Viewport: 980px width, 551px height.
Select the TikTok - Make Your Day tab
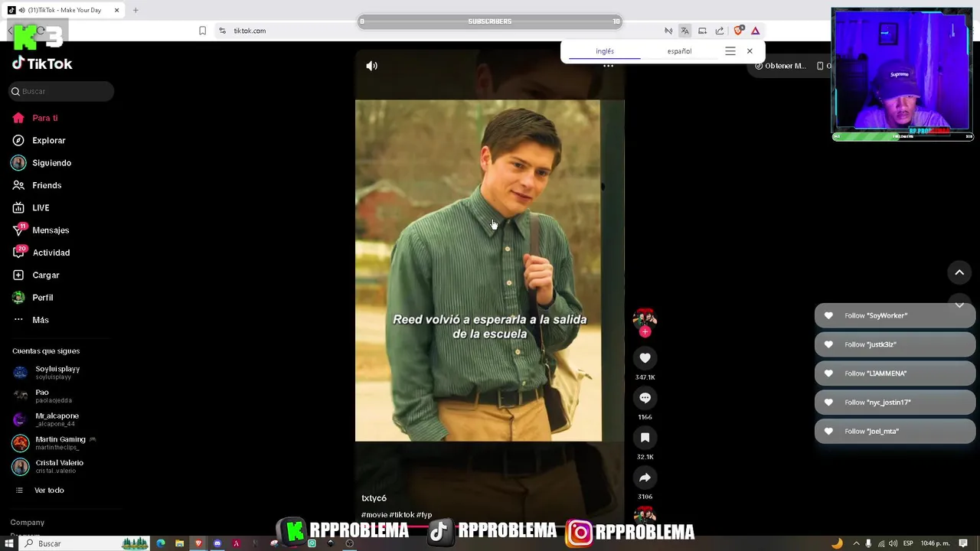tap(65, 10)
